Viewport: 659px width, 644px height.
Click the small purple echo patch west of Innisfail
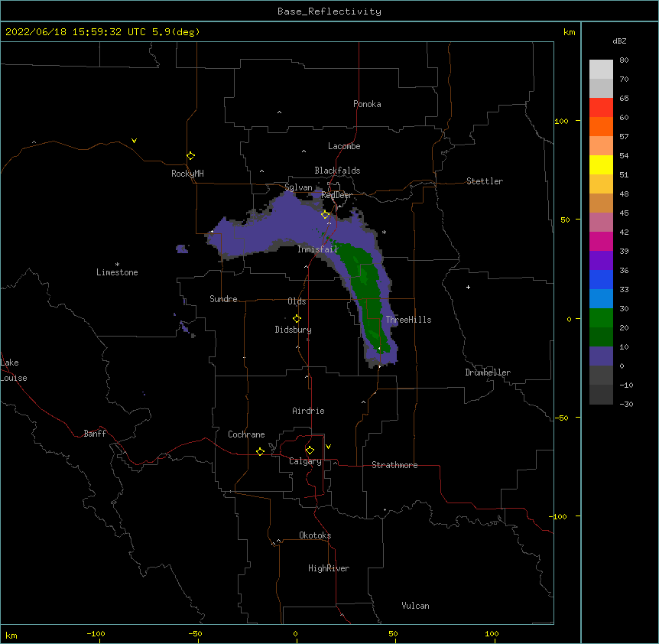pos(182,249)
